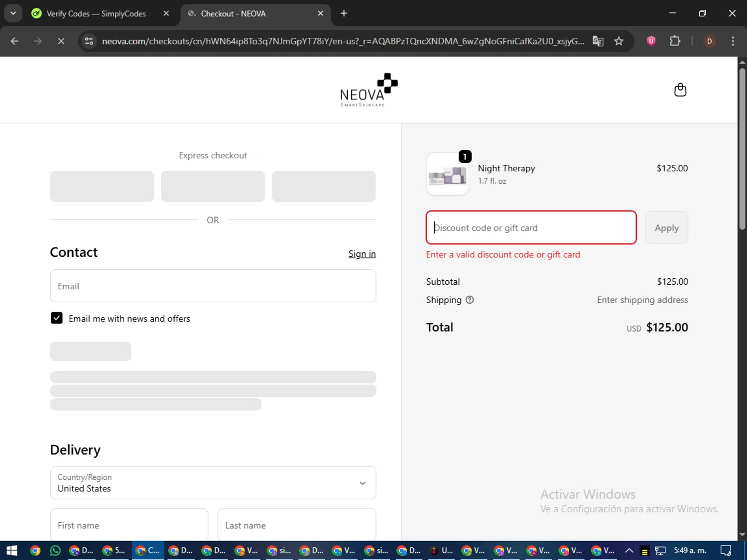Click the Night Therapy product thumbnail

[x=447, y=174]
